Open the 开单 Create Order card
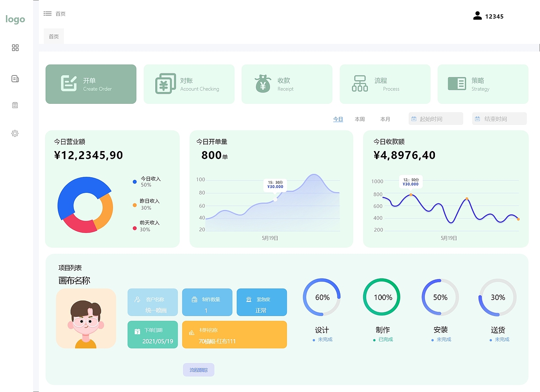Screen dimensions: 540x392 point(91,84)
